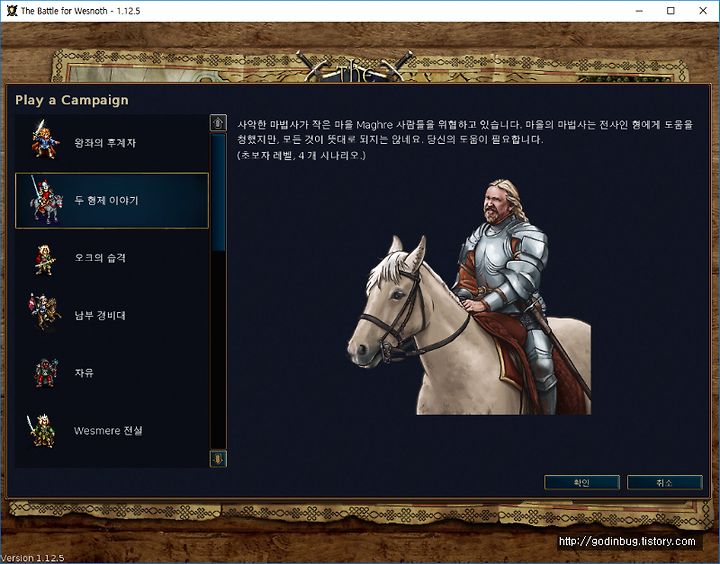The image size is (720, 564).
Task: Select campaign text 왕좌의 후계자
Action: pos(105,143)
